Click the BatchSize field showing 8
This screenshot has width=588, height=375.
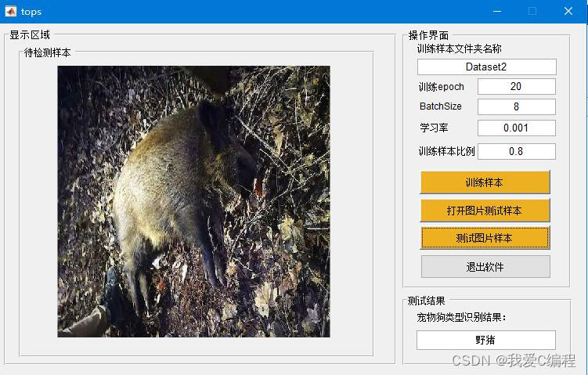coord(517,107)
